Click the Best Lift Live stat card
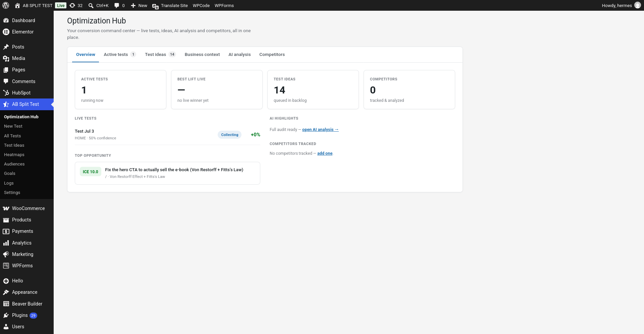Image resolution: width=644 pixels, height=334 pixels. (217, 89)
